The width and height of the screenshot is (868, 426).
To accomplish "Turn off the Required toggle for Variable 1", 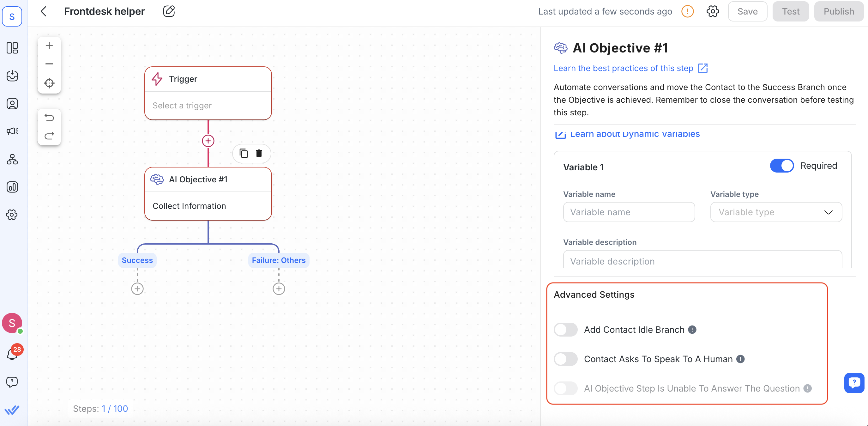I will point(781,166).
